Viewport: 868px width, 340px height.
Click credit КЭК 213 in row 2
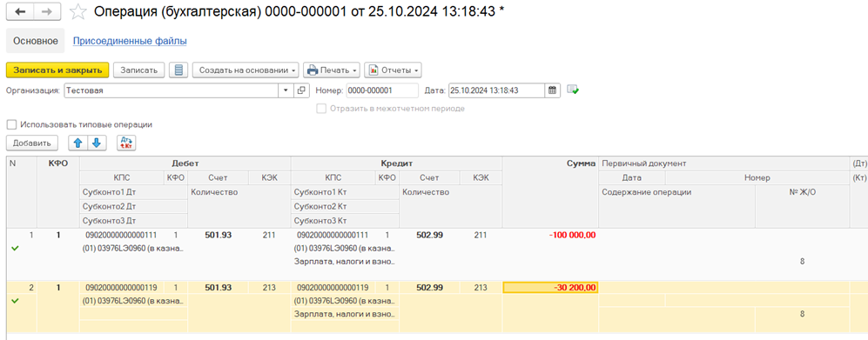pos(481,288)
